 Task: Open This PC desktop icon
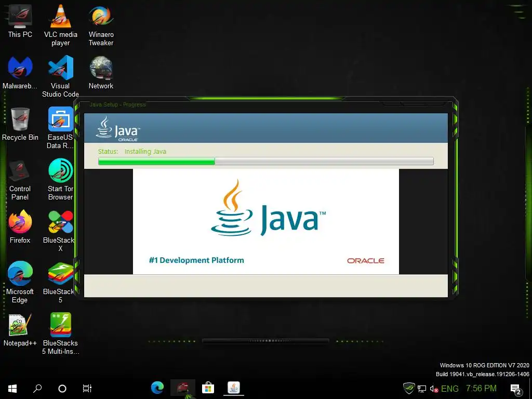[20, 21]
